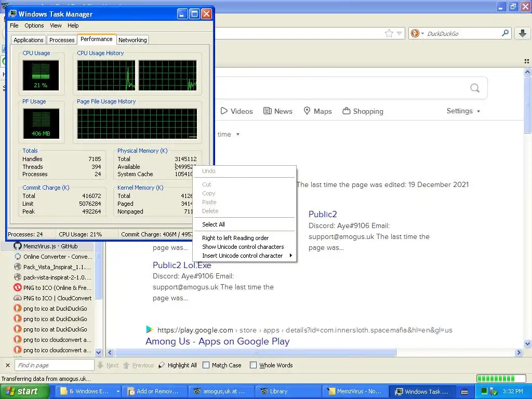
Task: Enable the Match Case checkbox
Action: [206, 365]
